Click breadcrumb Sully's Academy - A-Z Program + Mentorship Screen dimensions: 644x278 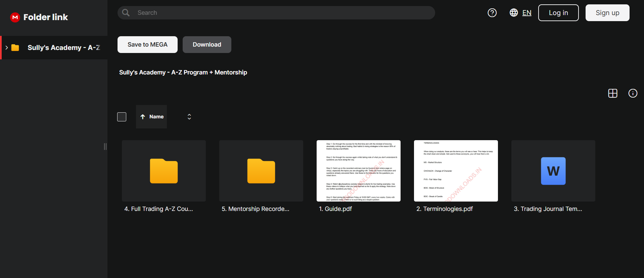183,72
